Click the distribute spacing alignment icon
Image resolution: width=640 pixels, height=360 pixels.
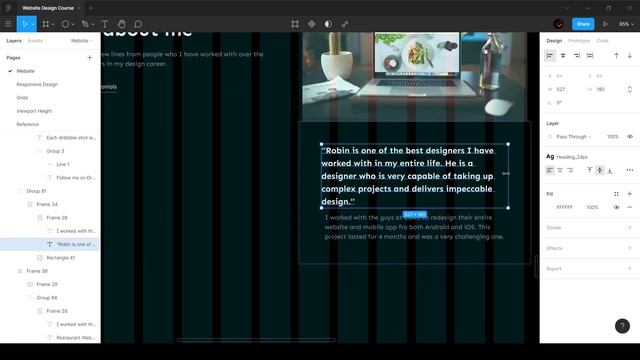590,56
